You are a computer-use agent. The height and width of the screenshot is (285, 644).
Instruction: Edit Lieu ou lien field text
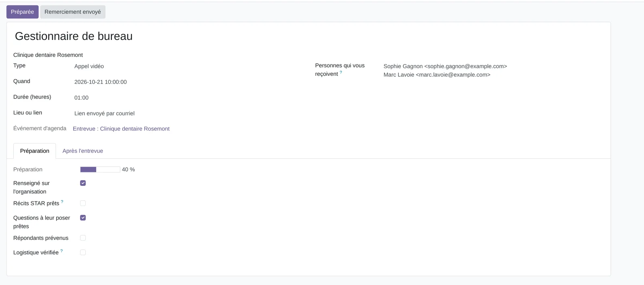coord(104,113)
